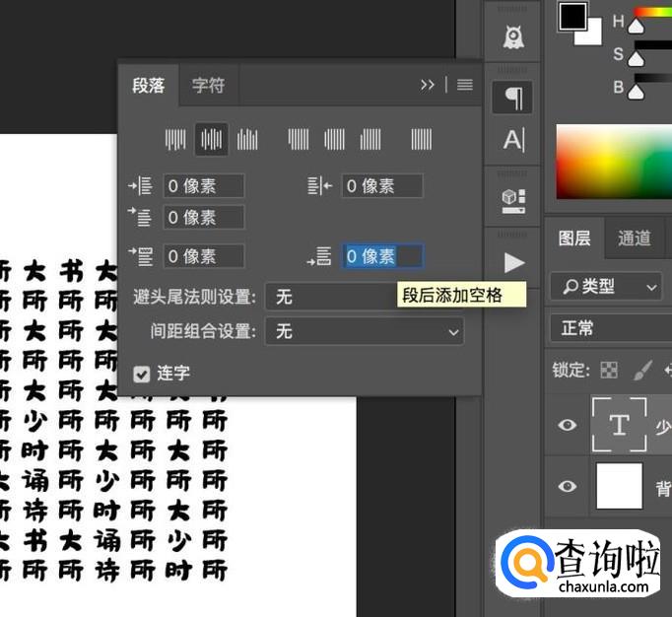Click the B brightness slider handle
Viewport: 672px width, 617px height.
tap(636, 92)
